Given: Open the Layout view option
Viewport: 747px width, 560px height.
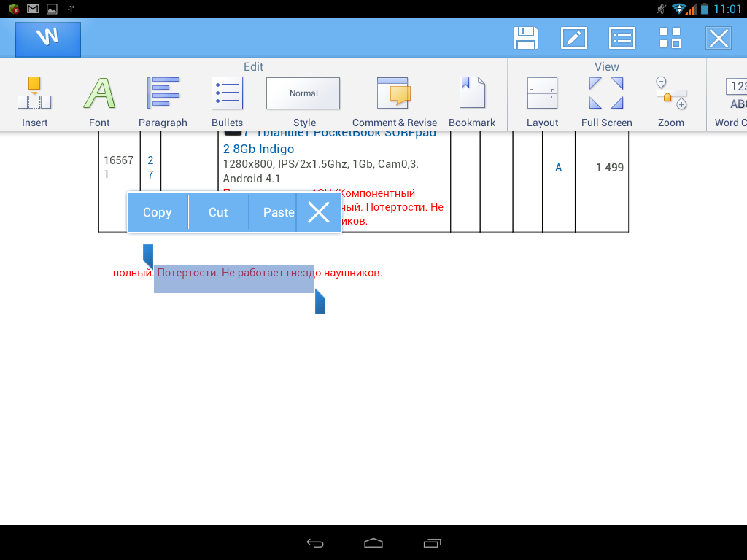Looking at the screenshot, I should coord(542,101).
